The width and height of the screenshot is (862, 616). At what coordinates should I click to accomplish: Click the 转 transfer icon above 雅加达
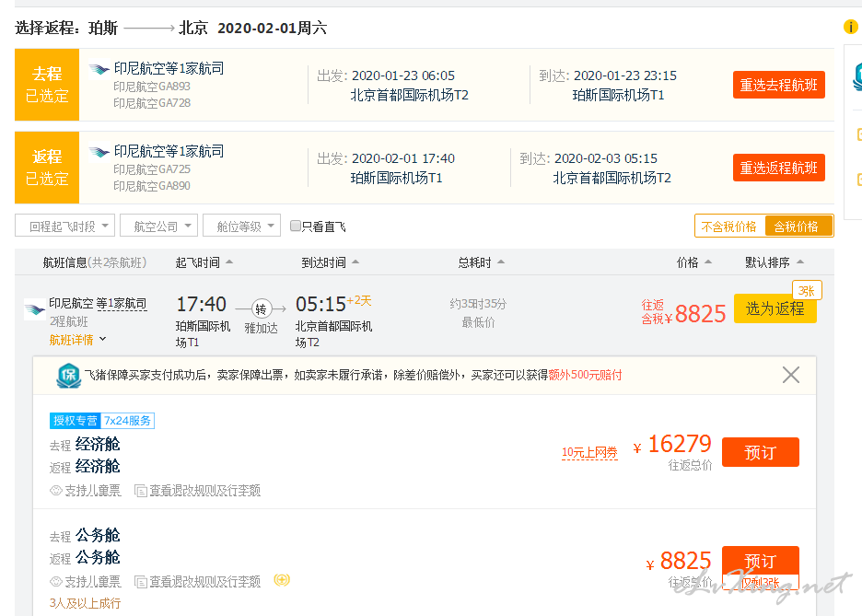pyautogui.click(x=261, y=308)
